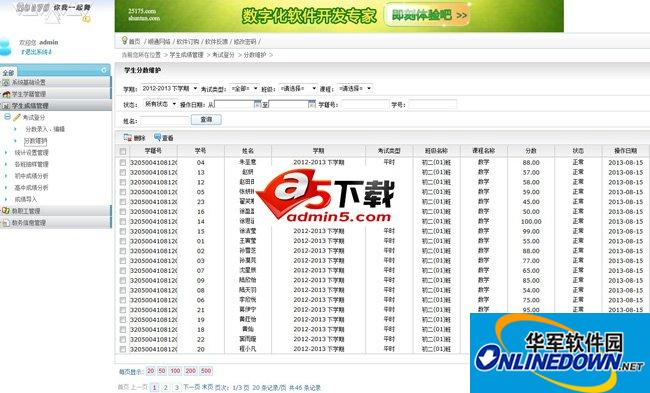This screenshot has height=393, width=650.
Task: Go to page 2 in the pagination
Action: point(165,388)
